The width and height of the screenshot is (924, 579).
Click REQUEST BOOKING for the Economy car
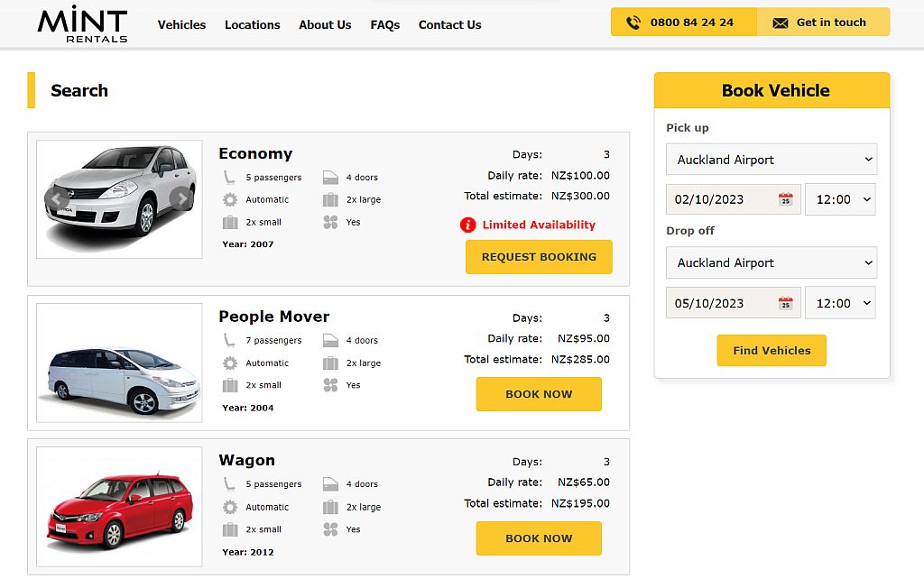pyautogui.click(x=539, y=257)
